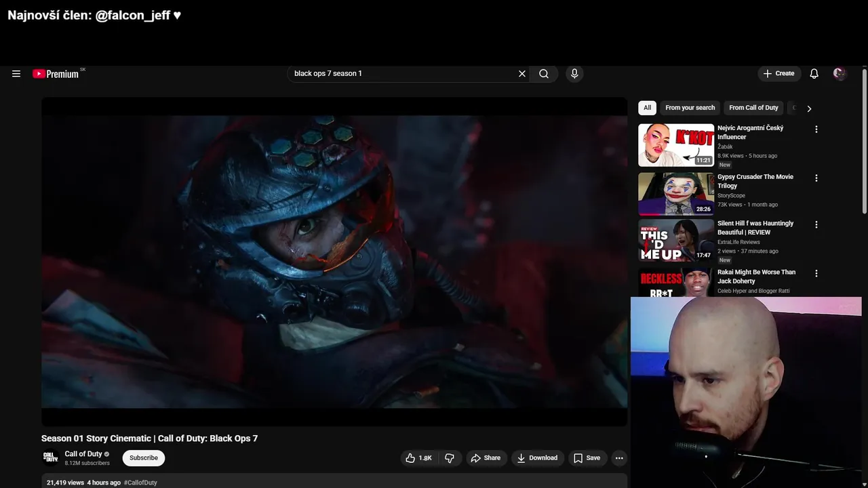Open Call of Duty channel avatar

[x=51, y=458]
